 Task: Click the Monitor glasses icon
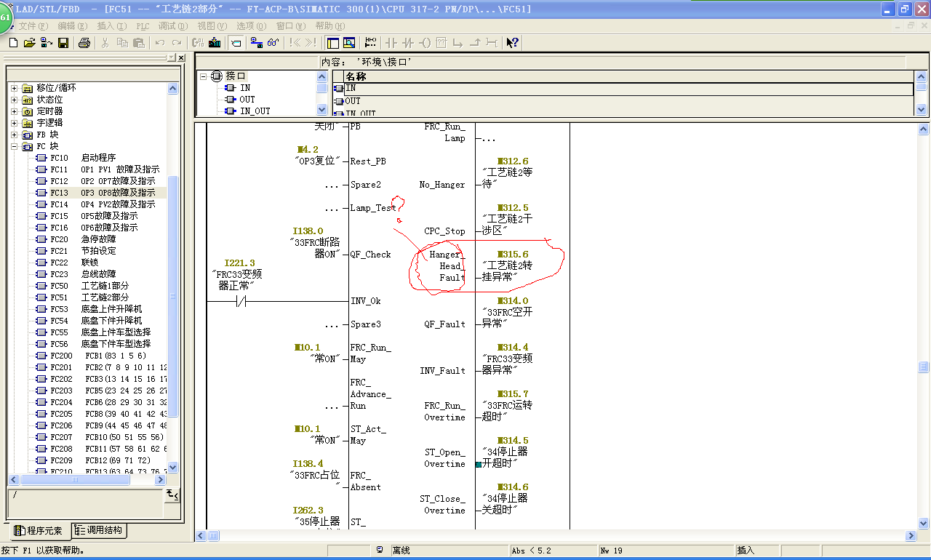tap(273, 43)
